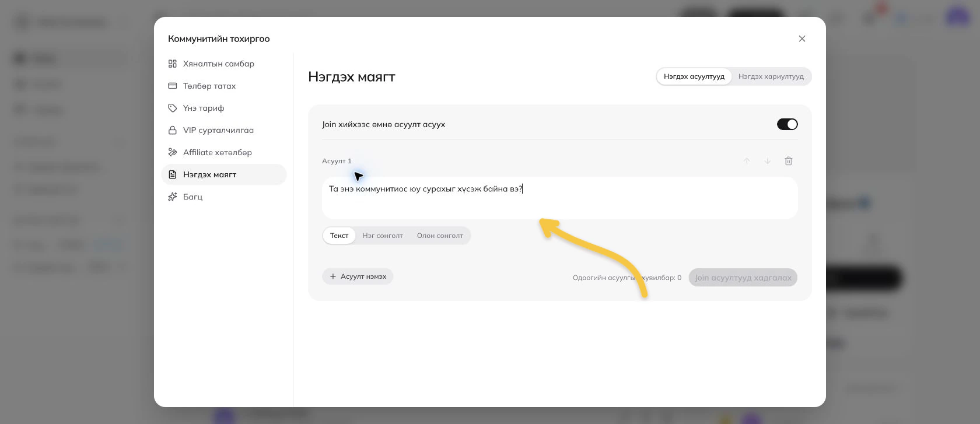Screen dimensions: 980x424
Task: Open Нэгдэх маягт settings section
Action: pyautogui.click(x=224, y=174)
